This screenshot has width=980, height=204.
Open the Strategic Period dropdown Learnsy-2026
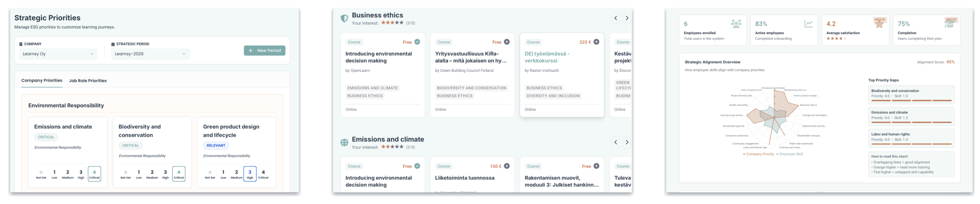click(x=150, y=54)
